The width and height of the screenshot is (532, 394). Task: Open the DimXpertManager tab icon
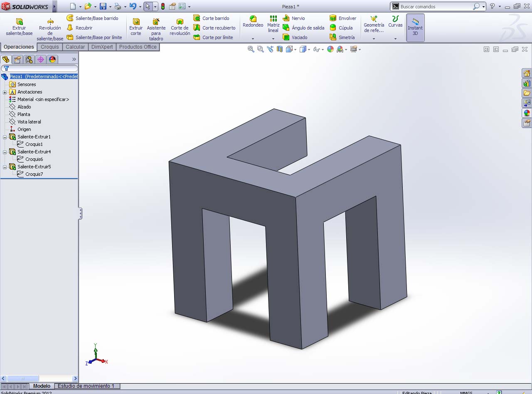coord(41,59)
